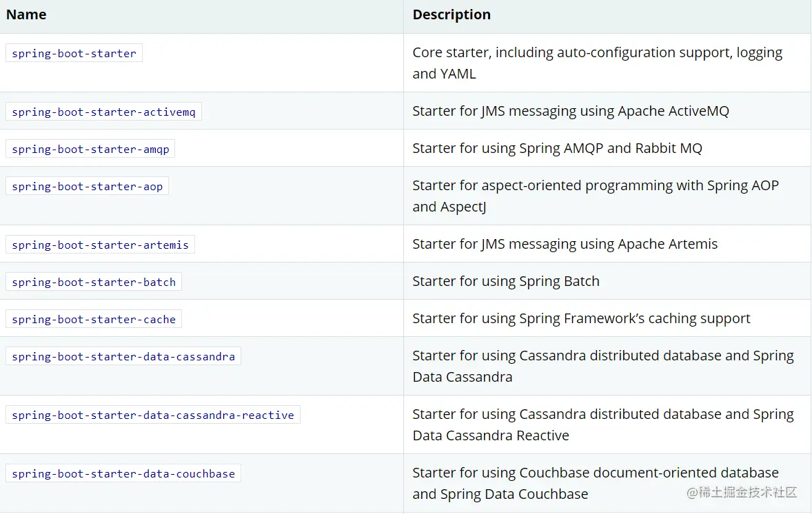Viewport: 812px width, 514px height.
Task: Click the Spring Batch description text
Action: (506, 281)
